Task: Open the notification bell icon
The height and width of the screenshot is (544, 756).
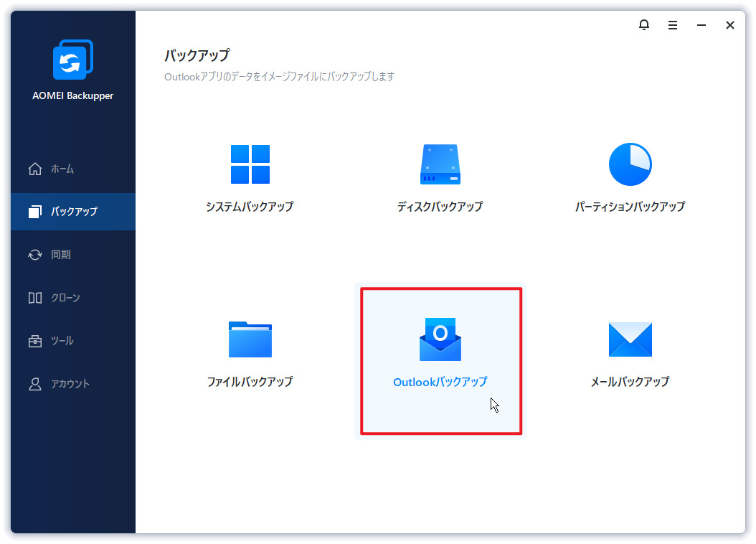Action: pyautogui.click(x=643, y=24)
